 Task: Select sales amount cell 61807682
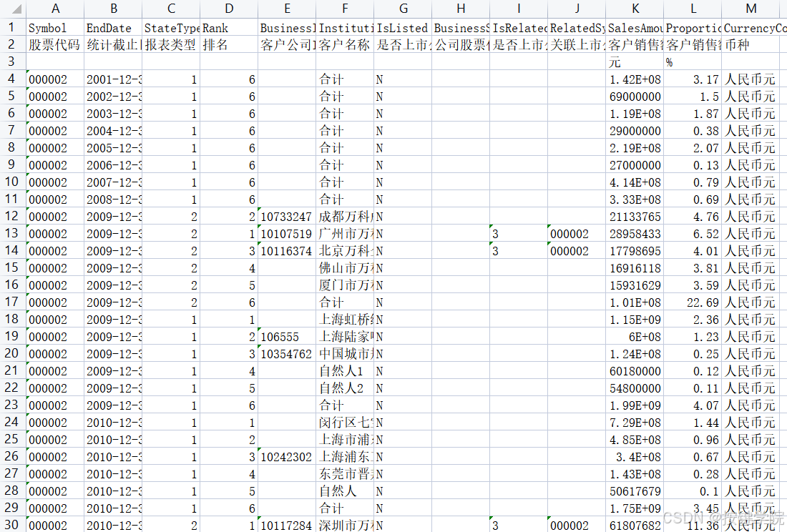click(x=635, y=525)
